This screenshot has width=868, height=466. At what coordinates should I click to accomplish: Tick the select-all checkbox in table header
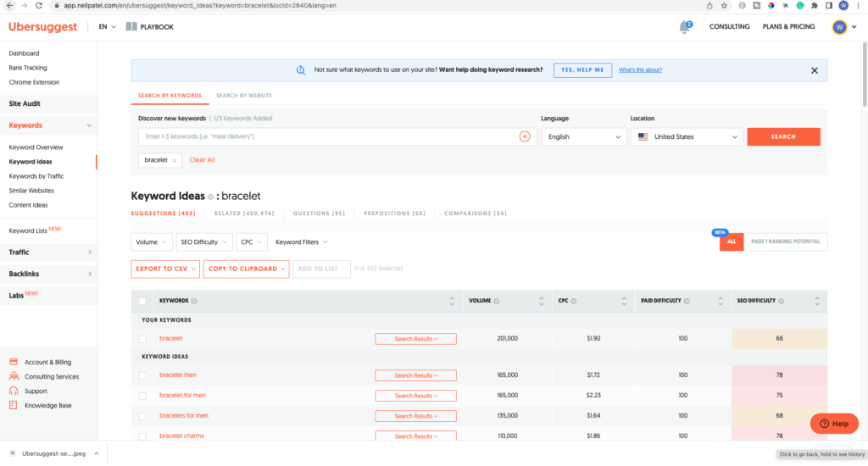pos(142,301)
